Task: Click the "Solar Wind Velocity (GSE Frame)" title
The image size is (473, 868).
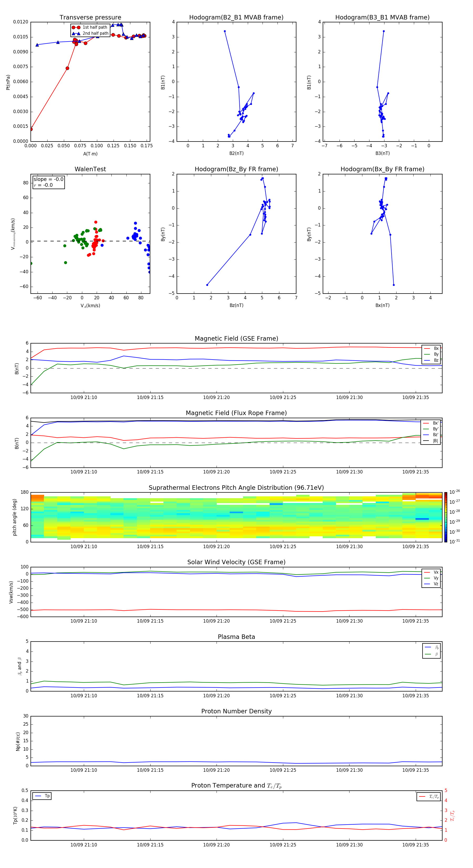Action: pyautogui.click(x=236, y=562)
